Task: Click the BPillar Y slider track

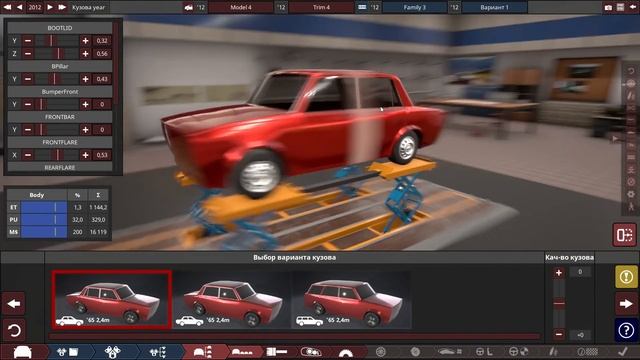Action: [x=57, y=79]
